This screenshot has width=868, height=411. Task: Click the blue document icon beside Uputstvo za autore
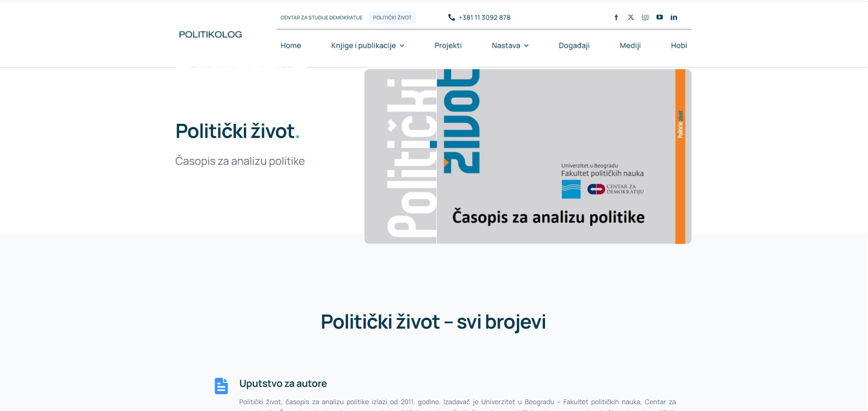click(x=221, y=386)
